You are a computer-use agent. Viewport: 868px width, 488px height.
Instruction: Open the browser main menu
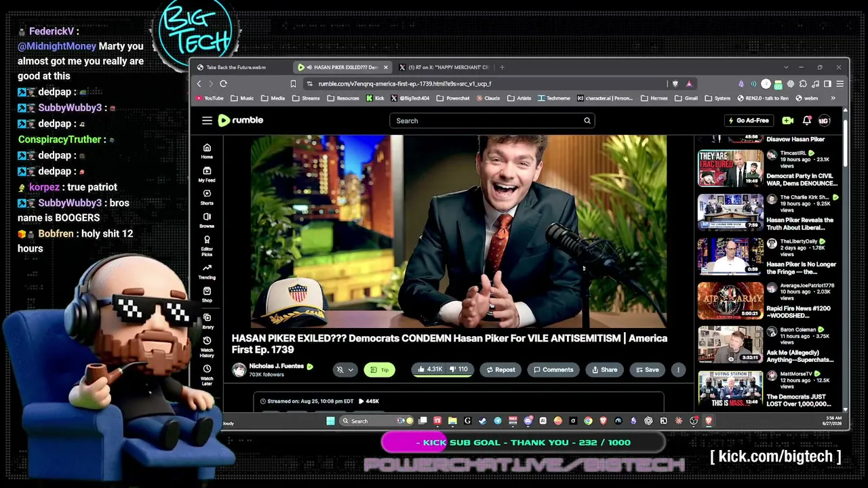[840, 84]
